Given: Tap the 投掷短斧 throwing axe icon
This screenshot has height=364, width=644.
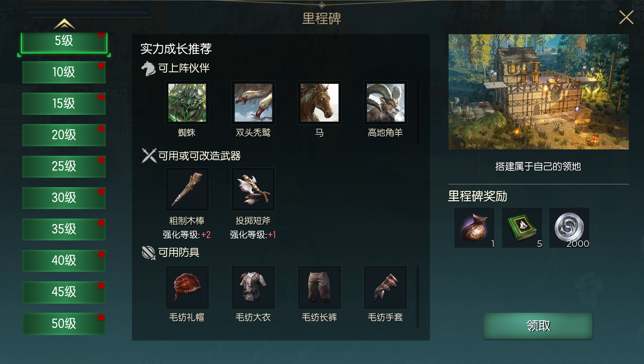Looking at the screenshot, I should (x=253, y=189).
